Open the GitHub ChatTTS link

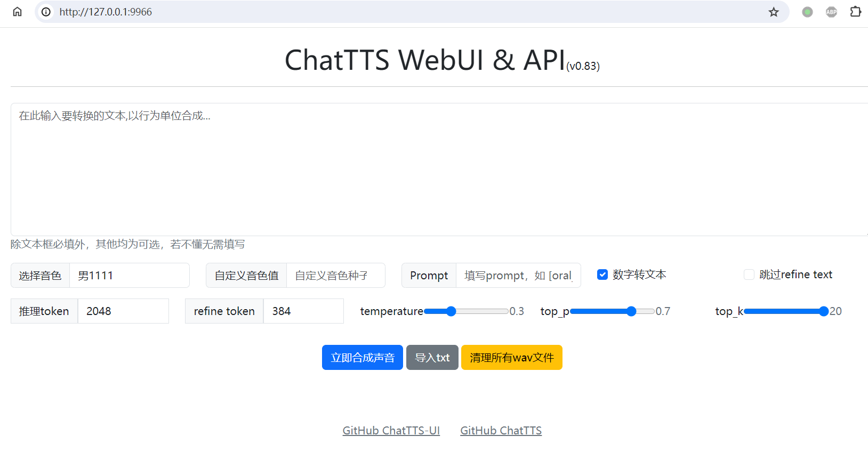tap(501, 431)
